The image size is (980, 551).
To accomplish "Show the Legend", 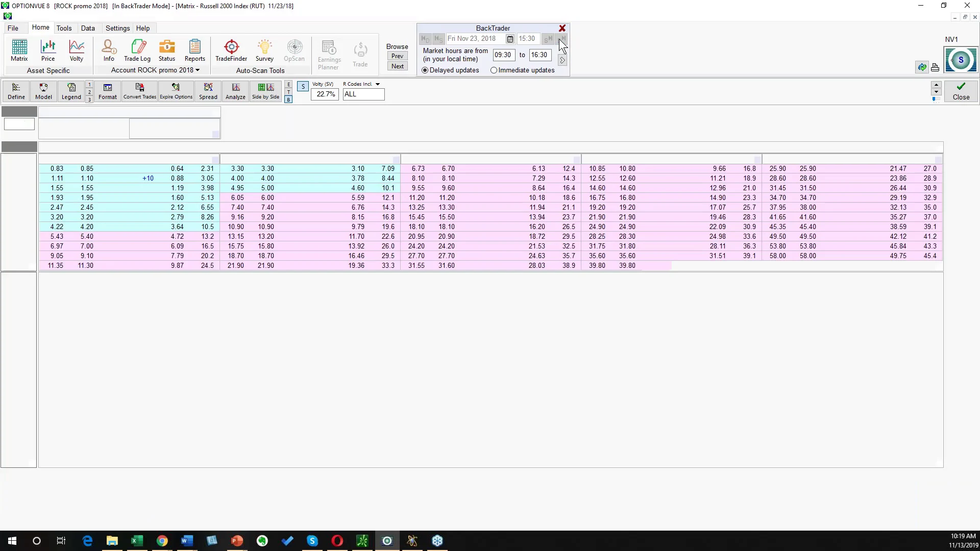I will point(71,91).
